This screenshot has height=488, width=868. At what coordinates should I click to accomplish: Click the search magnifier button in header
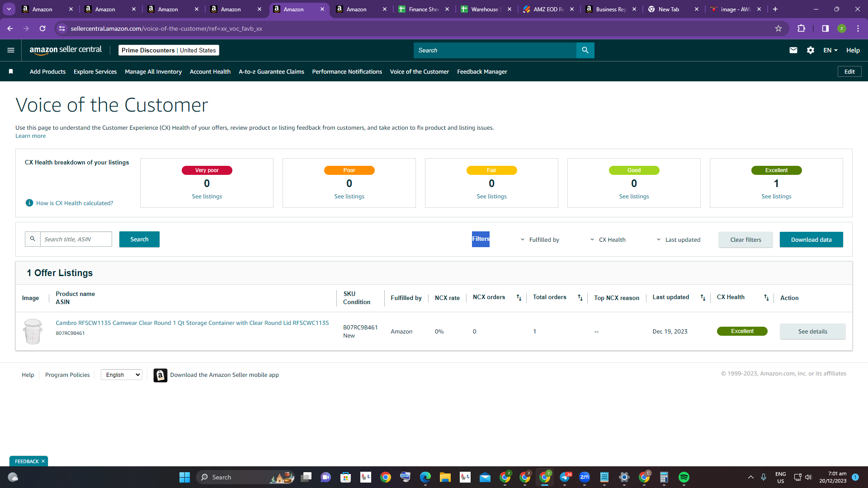point(585,50)
